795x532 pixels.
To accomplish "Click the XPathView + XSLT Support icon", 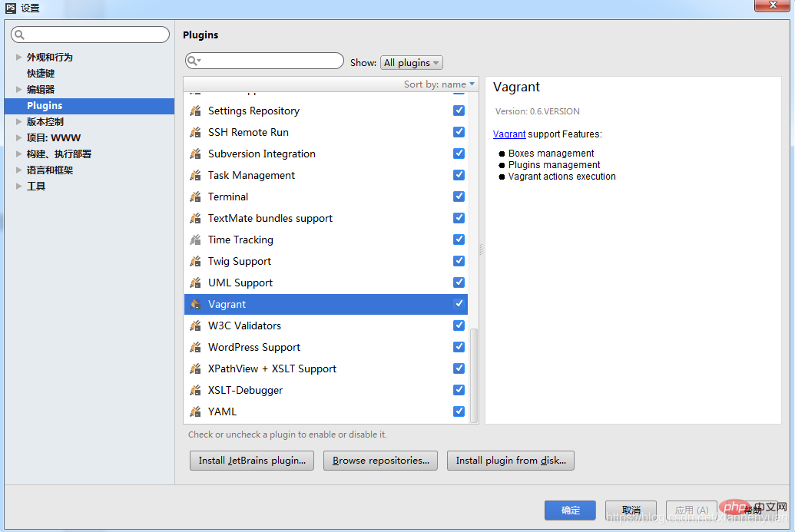I will pos(195,368).
